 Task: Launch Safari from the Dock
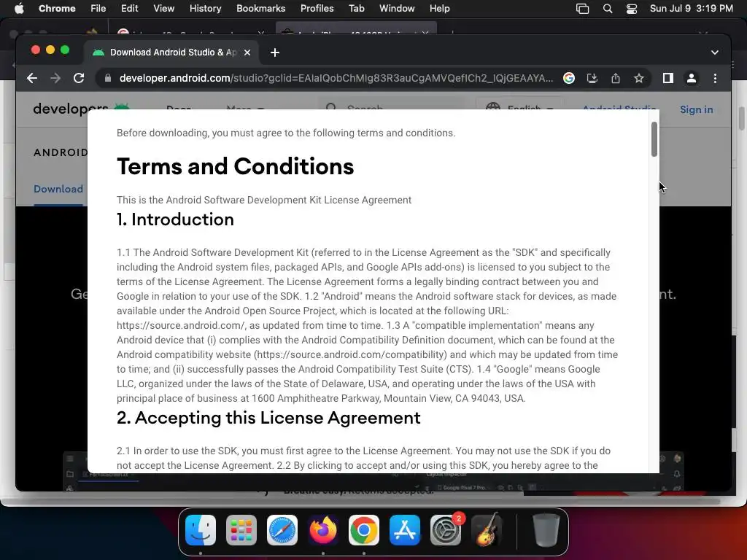tap(282, 530)
